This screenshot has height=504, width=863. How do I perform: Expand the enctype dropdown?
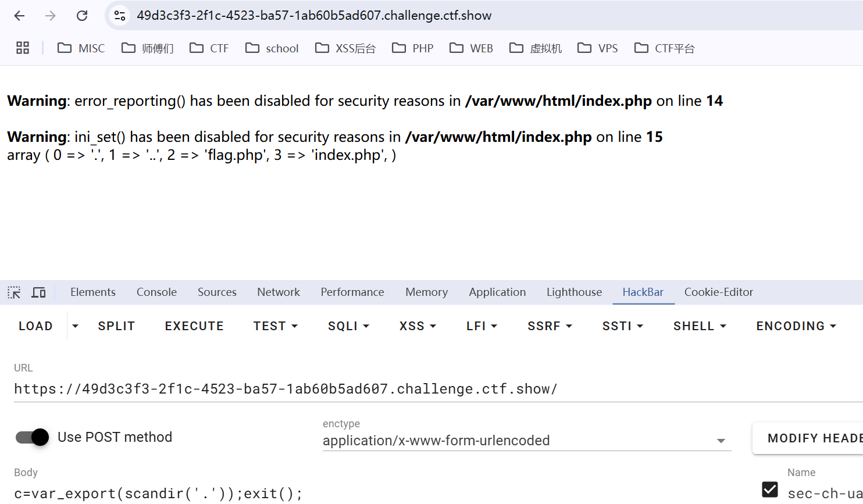(x=721, y=441)
